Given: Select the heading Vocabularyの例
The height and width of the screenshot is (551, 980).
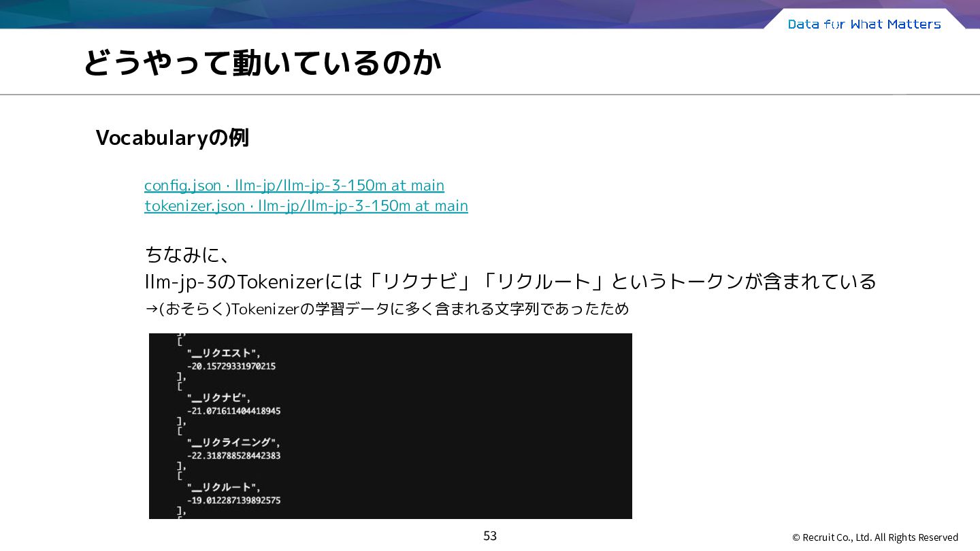Looking at the screenshot, I should (x=172, y=138).
